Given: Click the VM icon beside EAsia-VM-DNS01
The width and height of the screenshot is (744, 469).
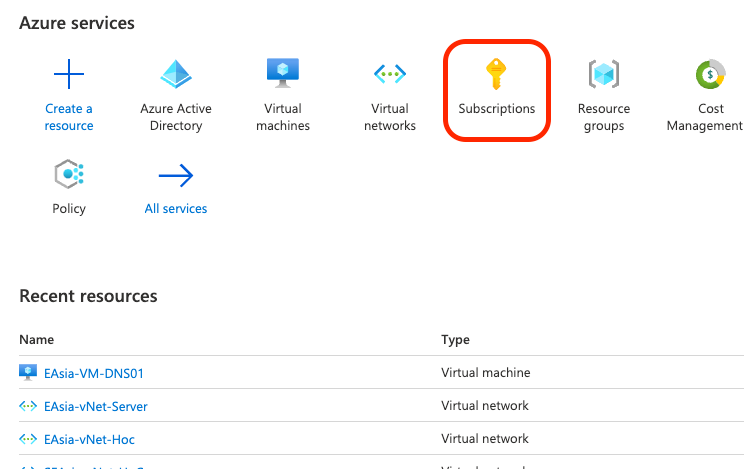Looking at the screenshot, I should point(28,373).
